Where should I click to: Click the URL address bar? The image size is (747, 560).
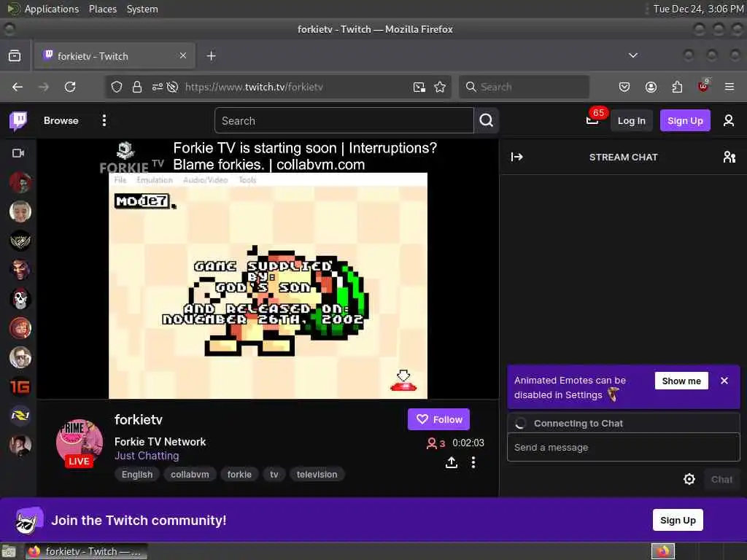(x=278, y=87)
